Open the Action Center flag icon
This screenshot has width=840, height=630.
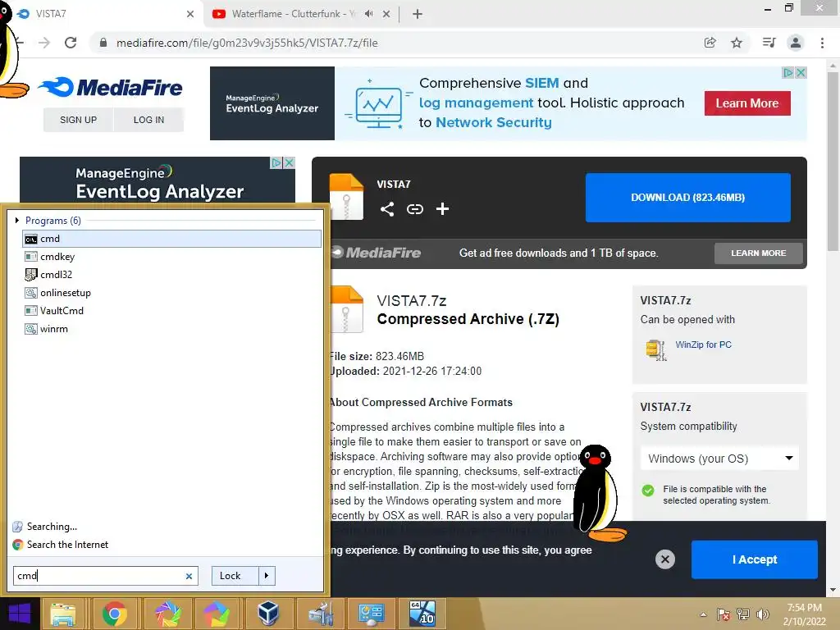tap(724, 614)
